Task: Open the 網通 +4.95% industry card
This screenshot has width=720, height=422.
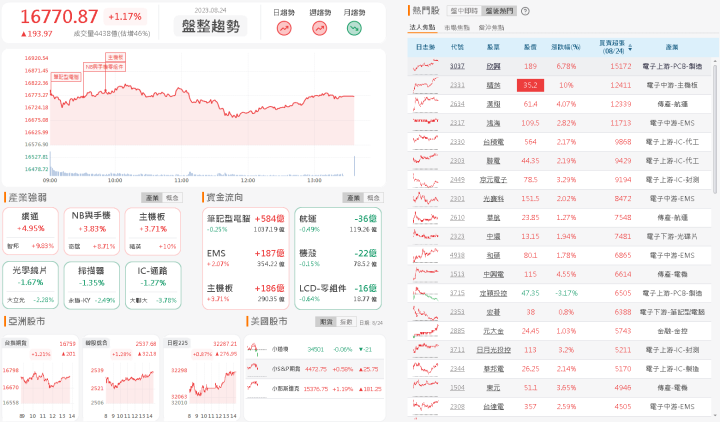Action: [x=30, y=231]
